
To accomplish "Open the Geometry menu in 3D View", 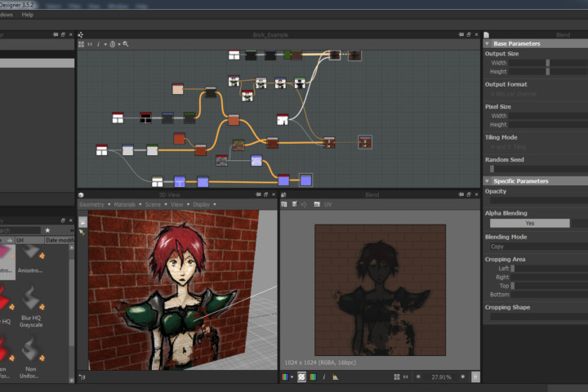I will coord(91,204).
